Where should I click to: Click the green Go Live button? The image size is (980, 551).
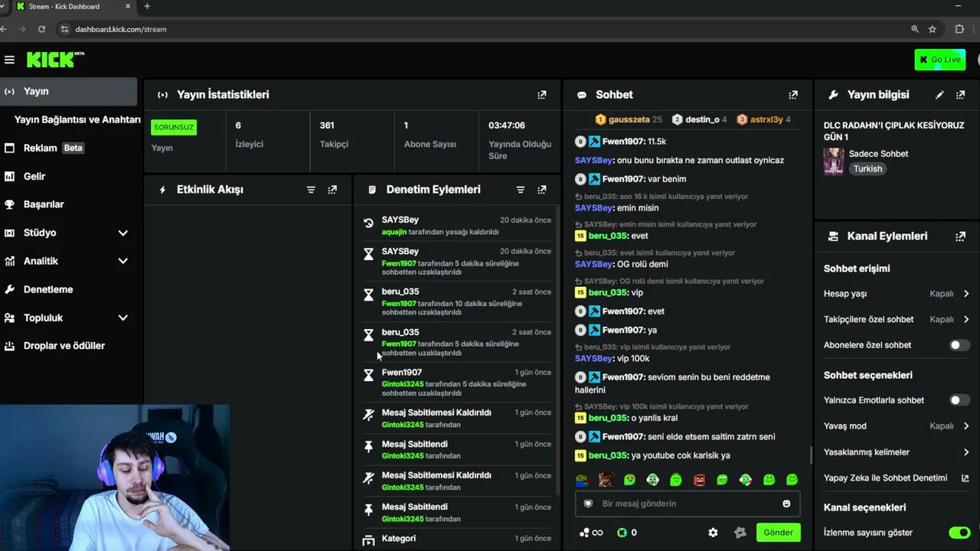939,60
